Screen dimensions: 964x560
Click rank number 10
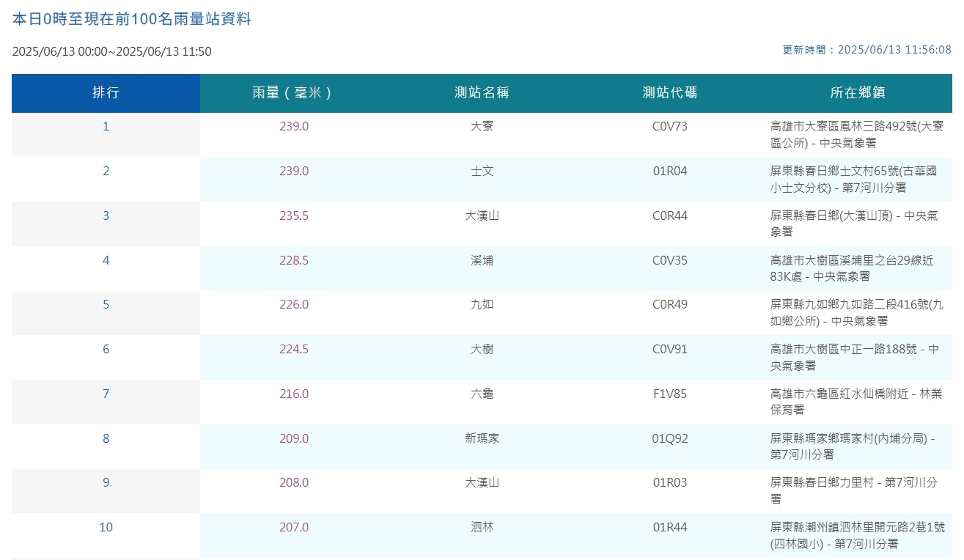(106, 527)
